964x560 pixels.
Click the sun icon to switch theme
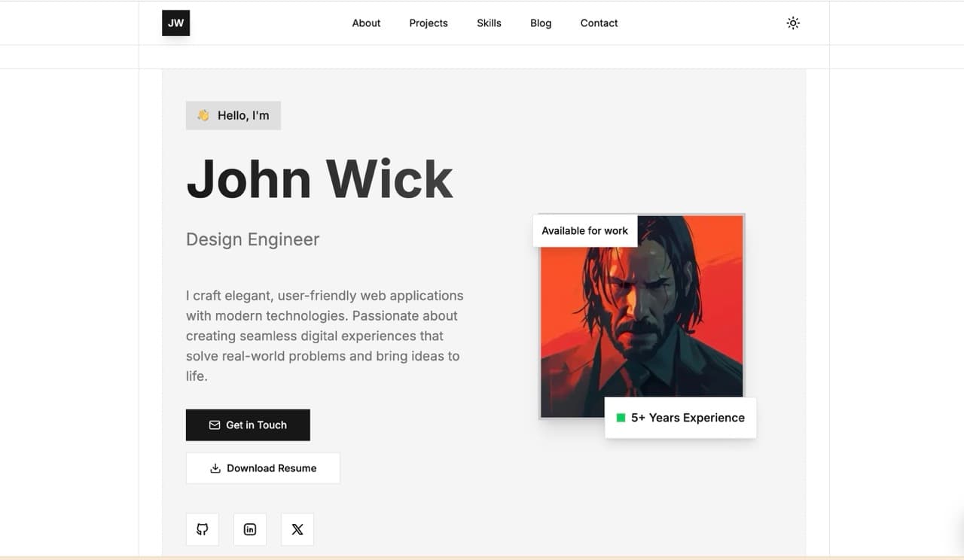792,23
